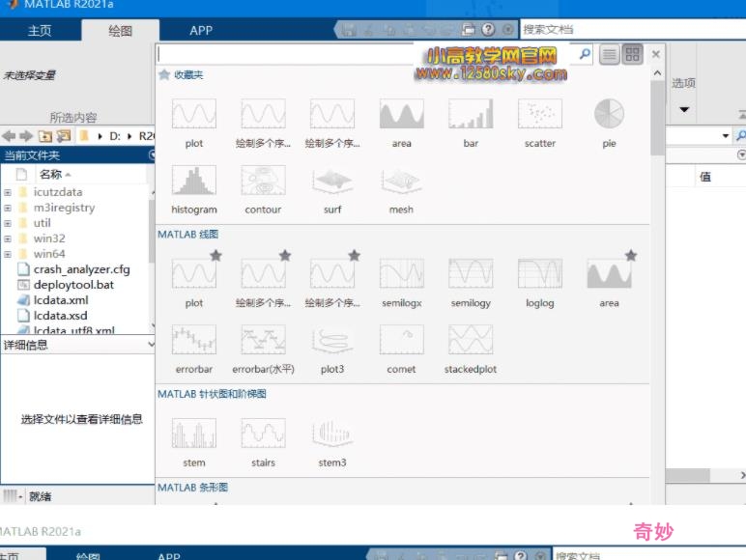Select the stairs plot type

(x=263, y=442)
